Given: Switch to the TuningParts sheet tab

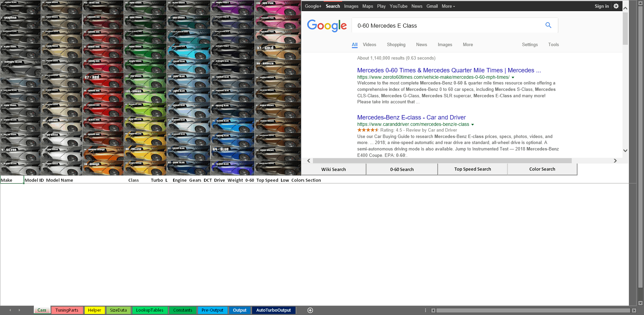Looking at the screenshot, I should click(x=67, y=310).
